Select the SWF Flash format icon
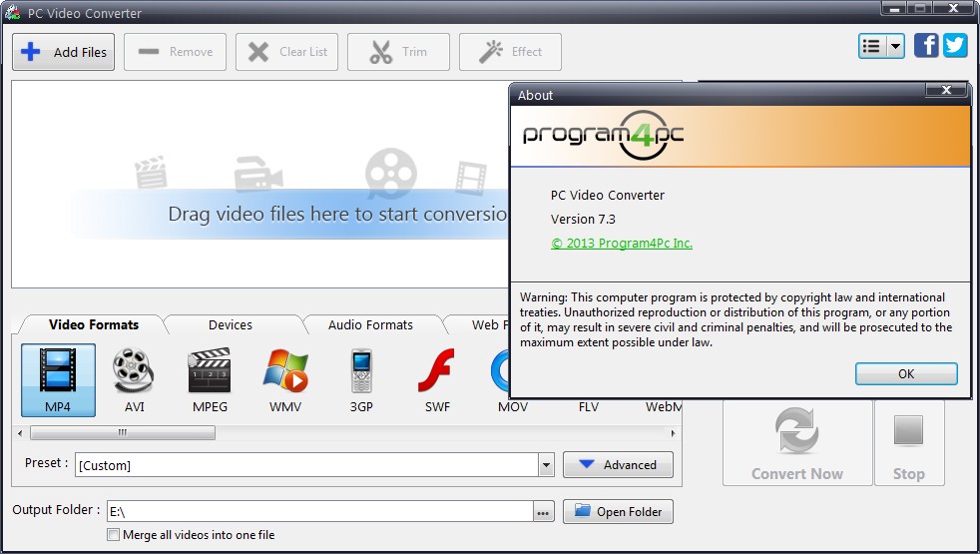The width and height of the screenshot is (980, 554). 437,379
